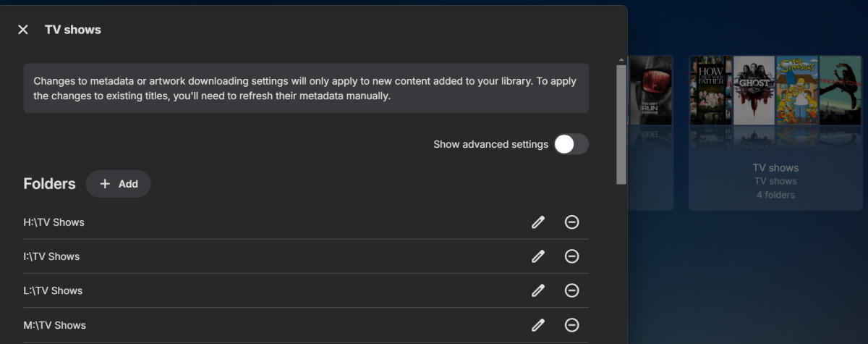Toggle Show advanced settings switch
Image resolution: width=868 pixels, height=344 pixels.
(x=571, y=144)
